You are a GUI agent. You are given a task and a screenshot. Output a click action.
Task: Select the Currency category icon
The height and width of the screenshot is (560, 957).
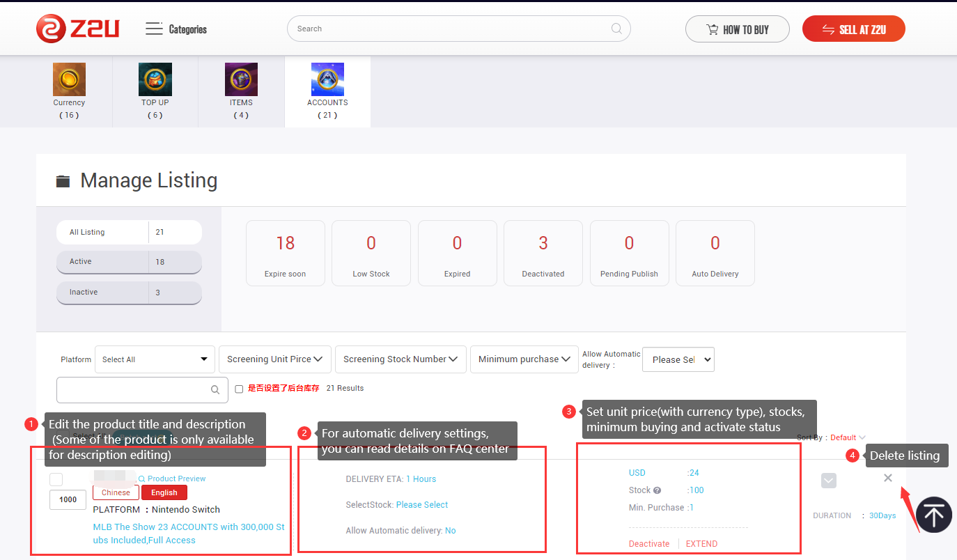69,79
